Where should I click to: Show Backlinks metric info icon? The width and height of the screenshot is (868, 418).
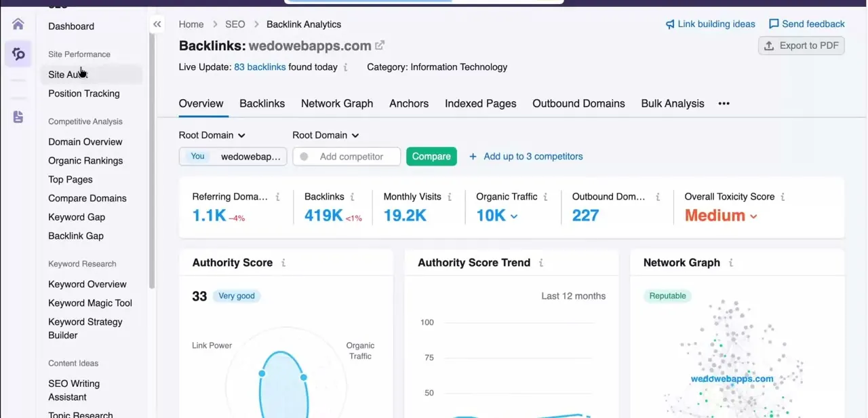352,197
